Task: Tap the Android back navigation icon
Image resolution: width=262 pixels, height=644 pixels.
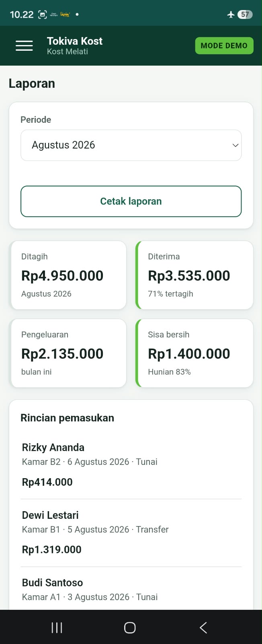Action: tap(203, 627)
